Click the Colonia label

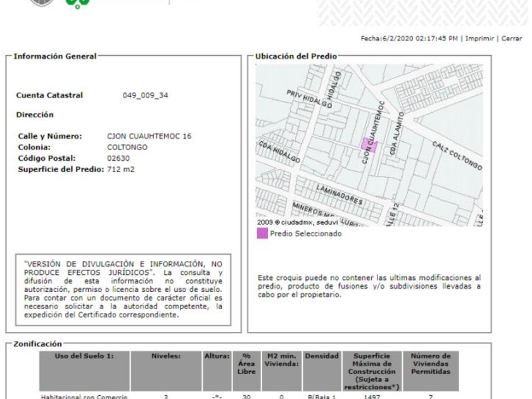34,147
